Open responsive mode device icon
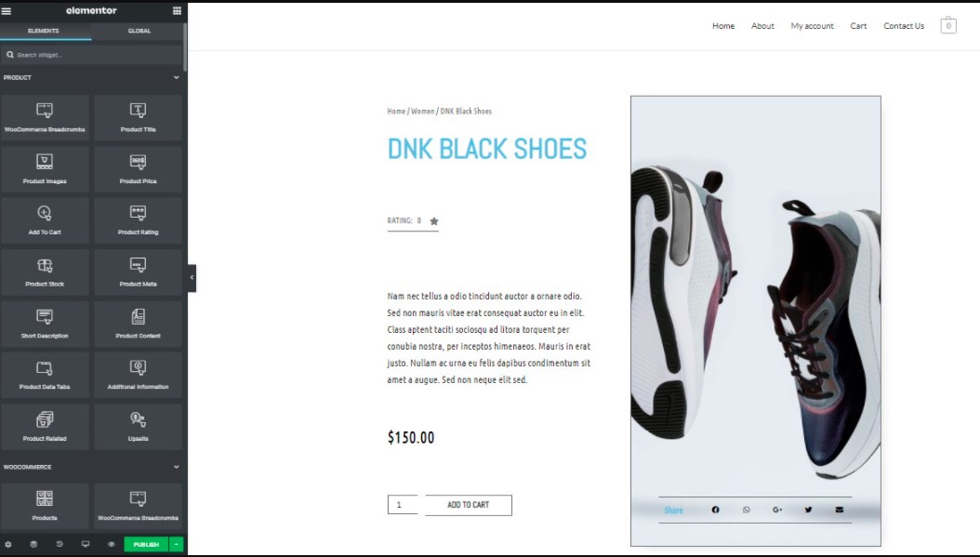Viewport: 980px width, 557px height. click(x=86, y=545)
